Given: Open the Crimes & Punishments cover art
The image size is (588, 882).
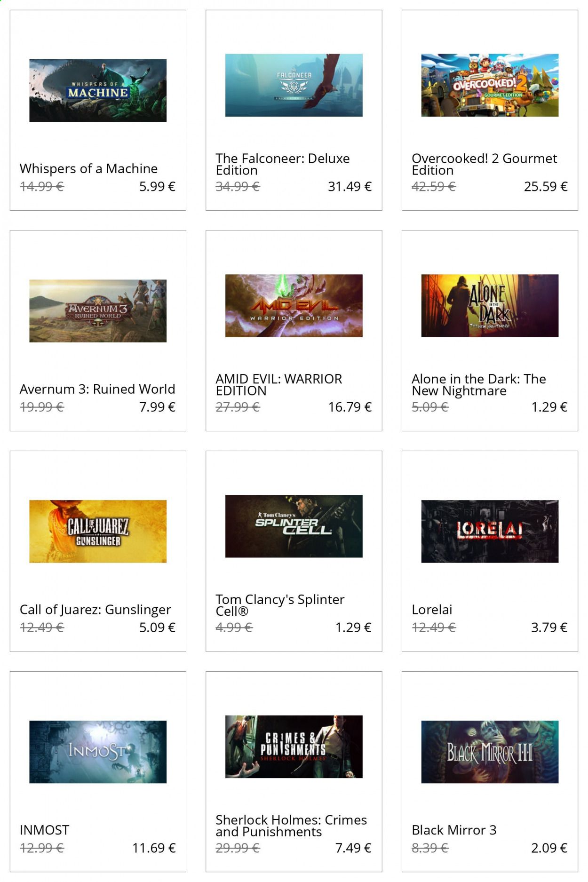Looking at the screenshot, I should click(x=294, y=747).
